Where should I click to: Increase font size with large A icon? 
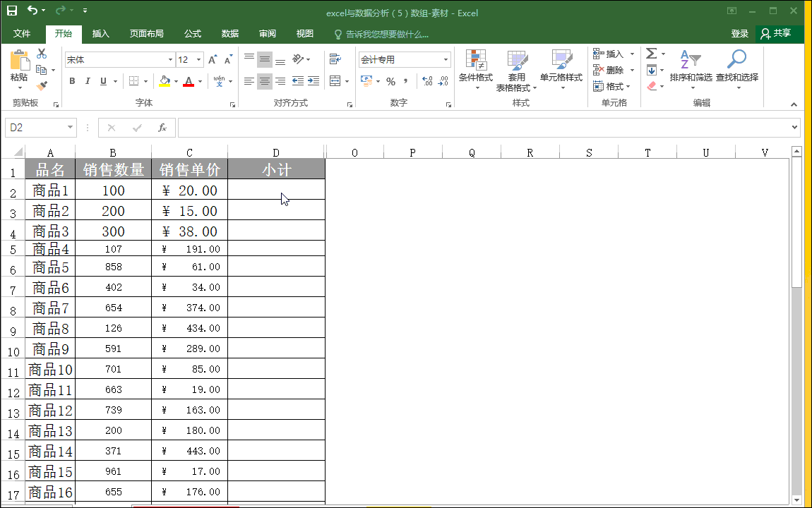[x=213, y=60]
